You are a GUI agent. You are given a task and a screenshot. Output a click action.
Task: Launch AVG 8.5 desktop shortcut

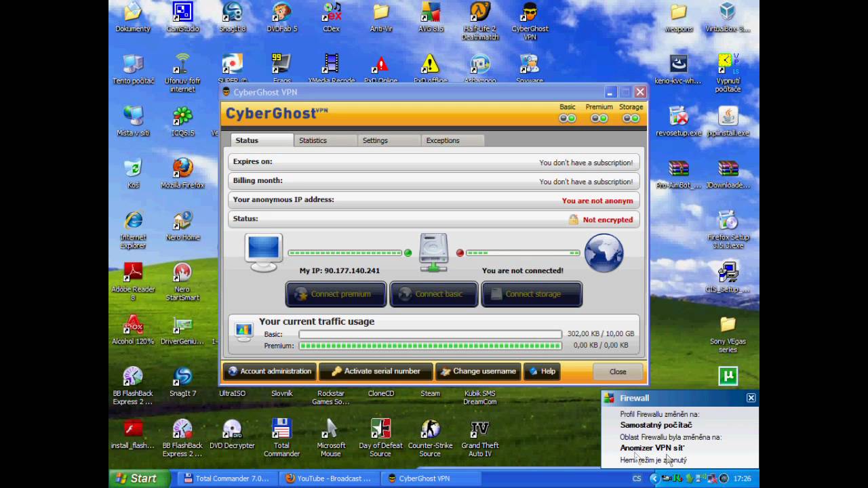[x=431, y=18]
